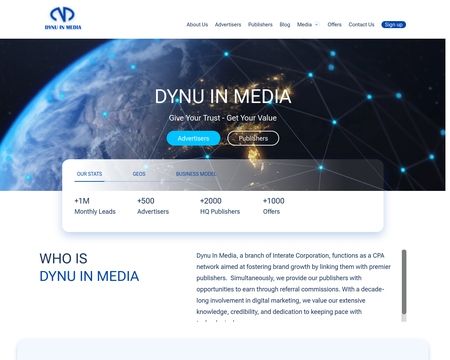Switch to the GEOs tab

(139, 174)
